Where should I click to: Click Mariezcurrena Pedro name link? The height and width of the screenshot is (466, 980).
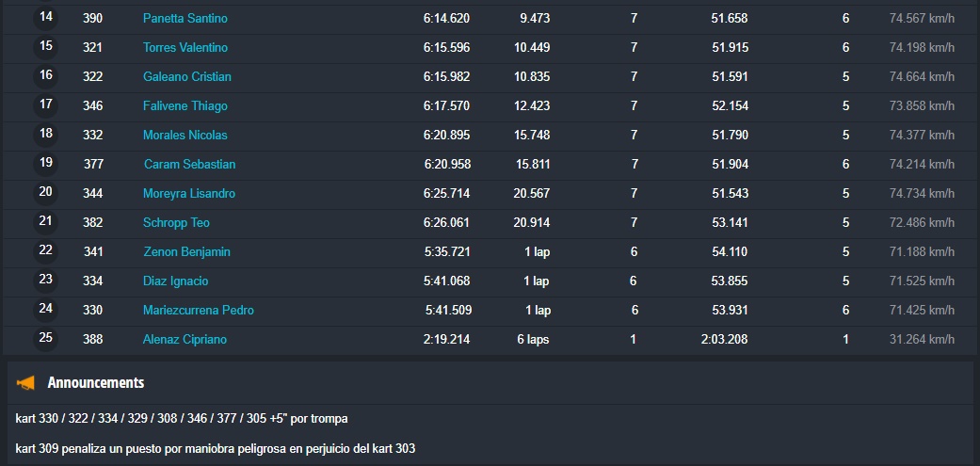pos(198,311)
